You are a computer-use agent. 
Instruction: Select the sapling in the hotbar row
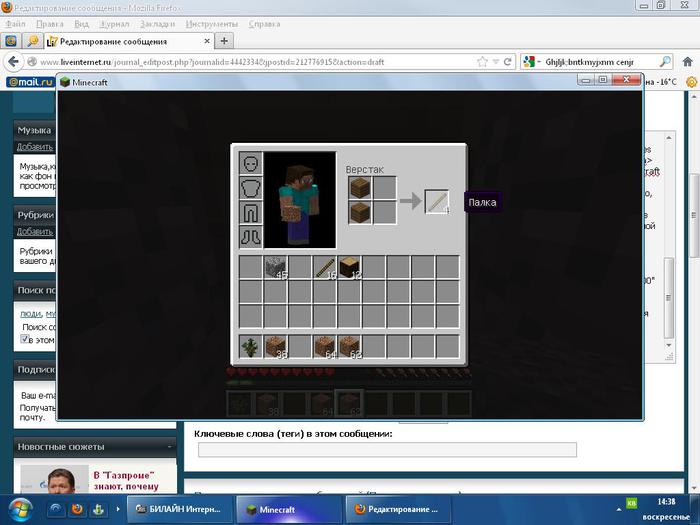tap(250, 346)
